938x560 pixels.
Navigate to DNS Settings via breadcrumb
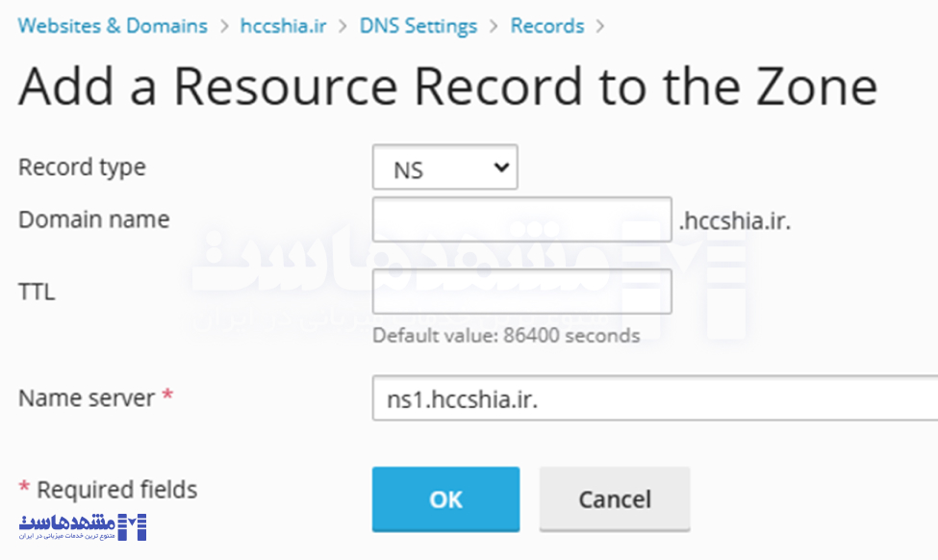point(418,25)
